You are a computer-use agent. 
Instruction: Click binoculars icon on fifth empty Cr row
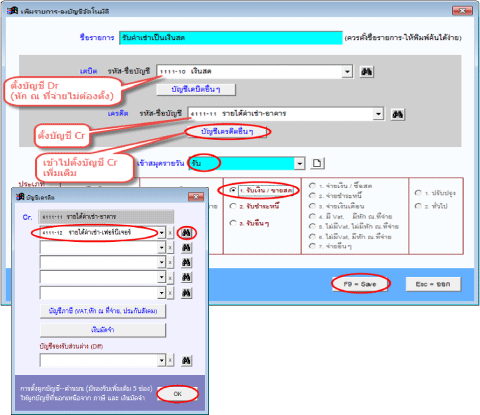(186, 293)
